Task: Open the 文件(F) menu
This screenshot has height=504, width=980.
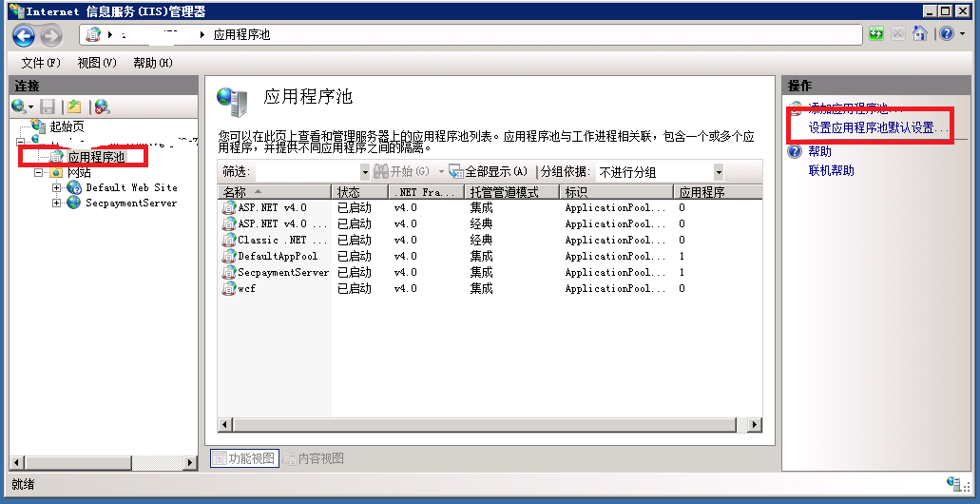Action: 41,63
